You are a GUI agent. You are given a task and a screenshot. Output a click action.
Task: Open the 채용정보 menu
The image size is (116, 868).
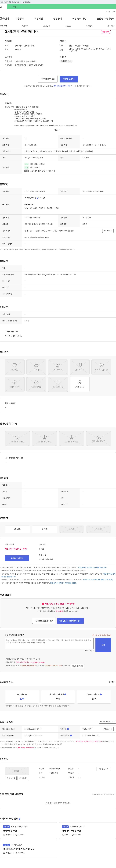[20, 18]
